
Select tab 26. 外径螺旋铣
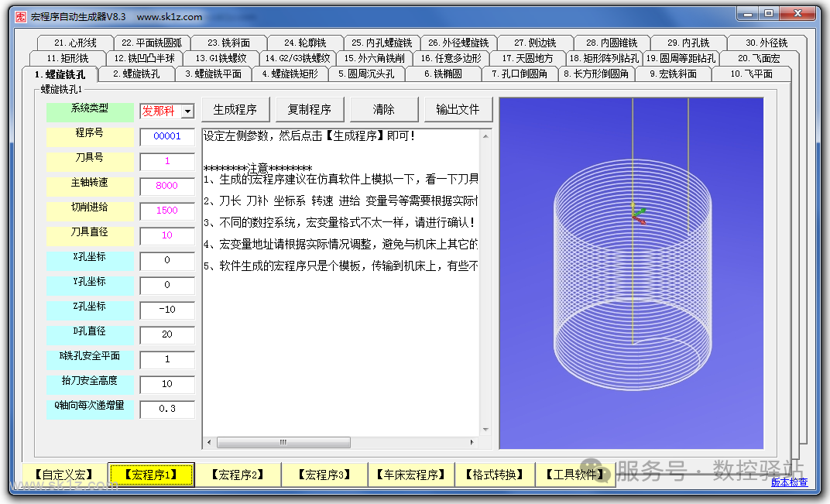(x=459, y=43)
